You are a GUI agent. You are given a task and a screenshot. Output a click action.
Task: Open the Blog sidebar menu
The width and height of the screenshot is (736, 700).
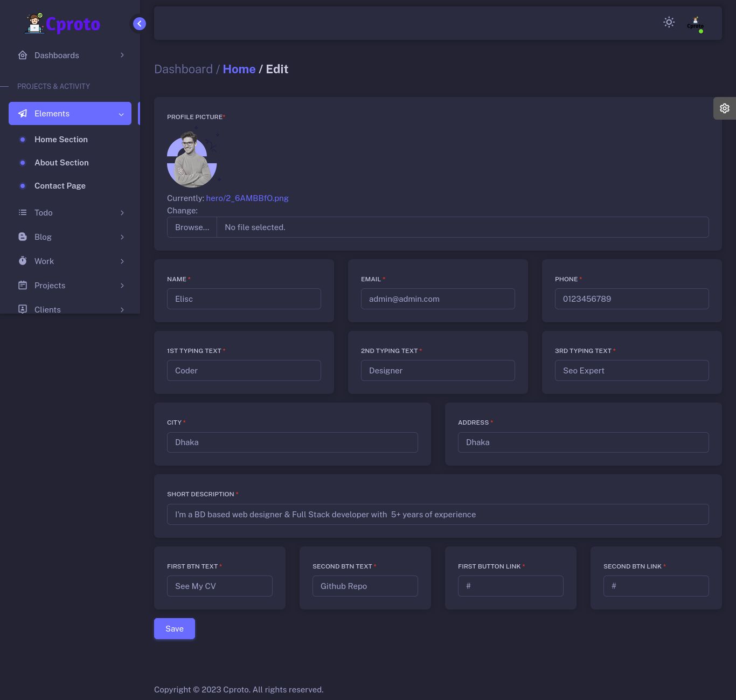coord(70,237)
